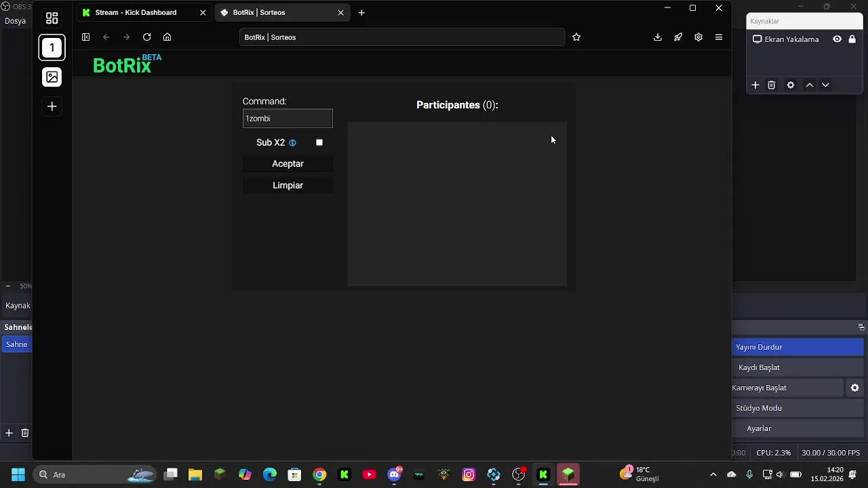Viewport: 868px width, 488px height.
Task: Enable the Sub X2 checkbox
Action: (x=319, y=142)
